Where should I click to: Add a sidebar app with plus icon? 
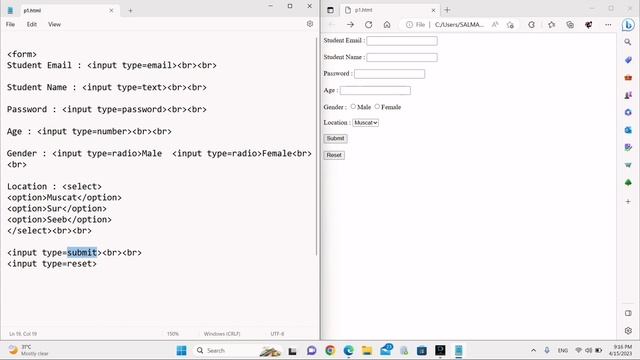click(628, 201)
